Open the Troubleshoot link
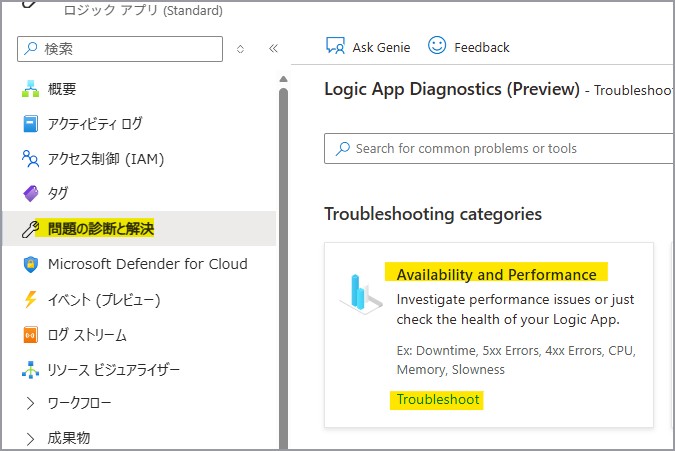Viewport: 675px width, 451px height. [x=438, y=400]
